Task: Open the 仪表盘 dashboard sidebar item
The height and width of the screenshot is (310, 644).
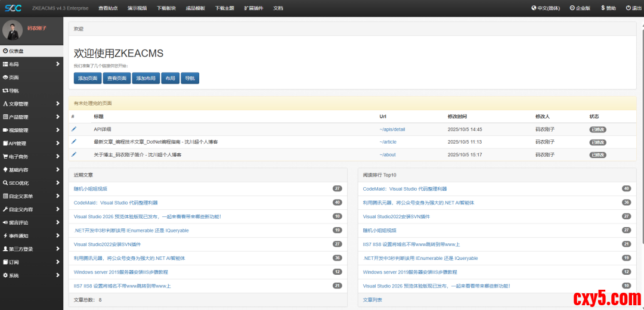Action: click(17, 51)
